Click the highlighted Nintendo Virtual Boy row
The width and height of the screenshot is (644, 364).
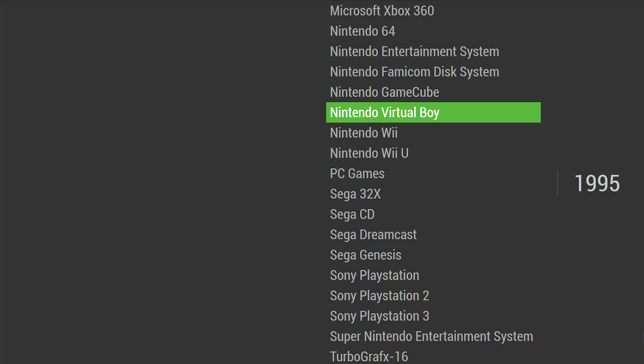[433, 112]
